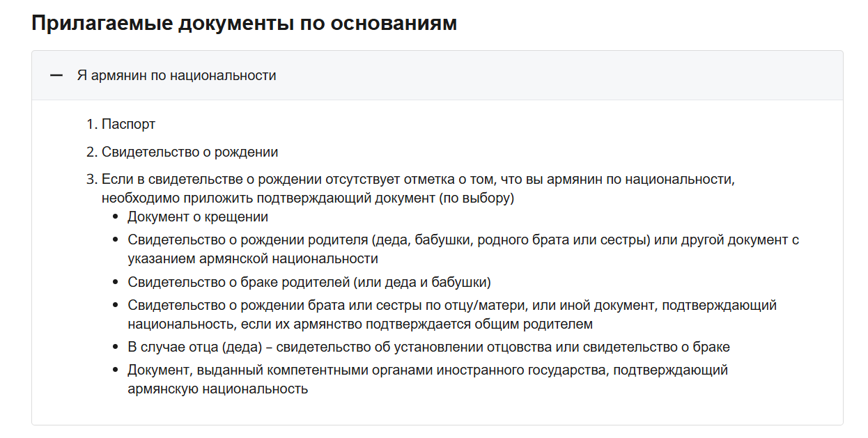Click bullet dot before "В случае отца (деда)"
This screenshot has width=868, height=438.
(x=116, y=347)
